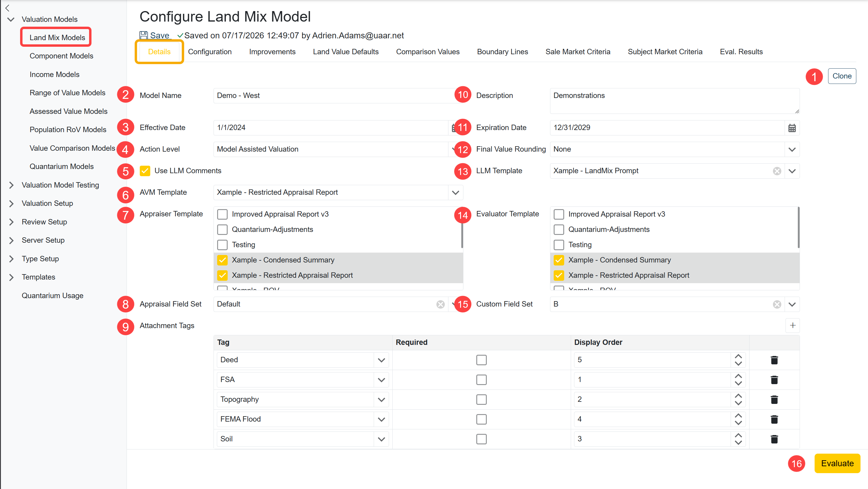Toggle the Use LLM Comments checkbox
Viewport: 868px width, 489px height.
click(145, 171)
